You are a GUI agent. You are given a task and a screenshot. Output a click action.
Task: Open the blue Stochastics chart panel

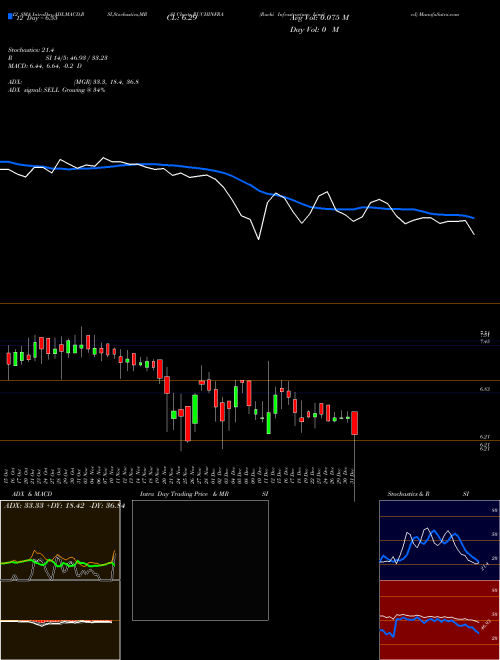[x=439, y=540]
